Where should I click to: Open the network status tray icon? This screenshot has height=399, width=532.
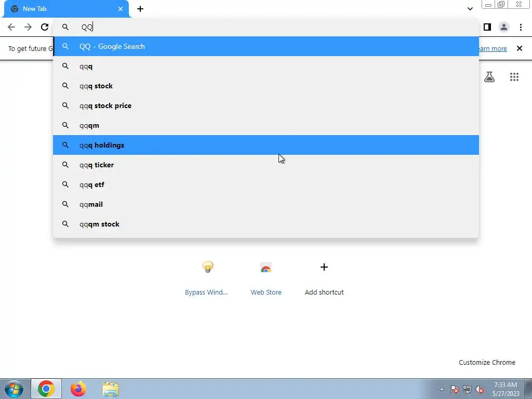tap(467, 389)
